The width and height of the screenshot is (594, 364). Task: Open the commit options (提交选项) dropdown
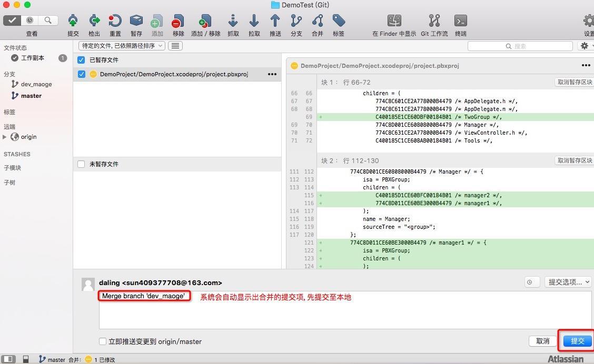[x=568, y=282]
